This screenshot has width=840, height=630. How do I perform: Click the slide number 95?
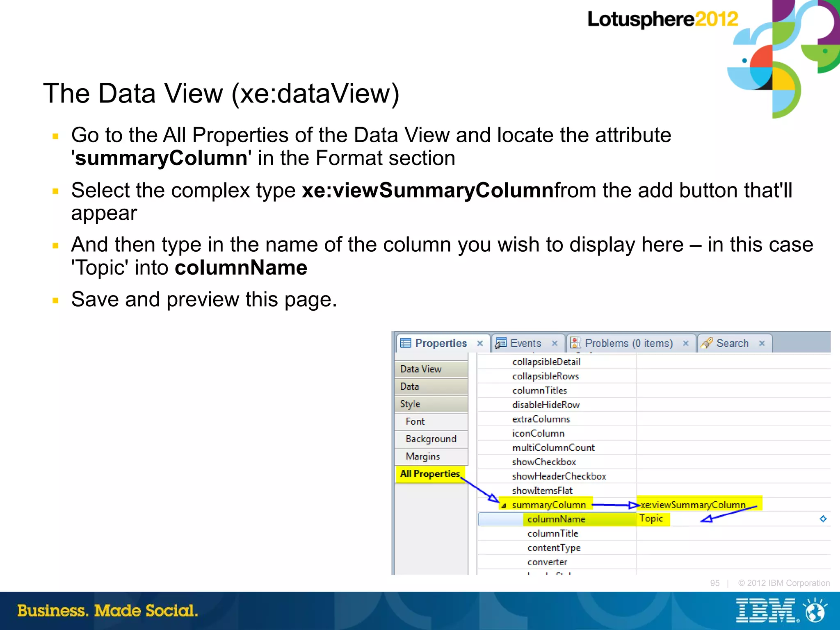tap(715, 583)
